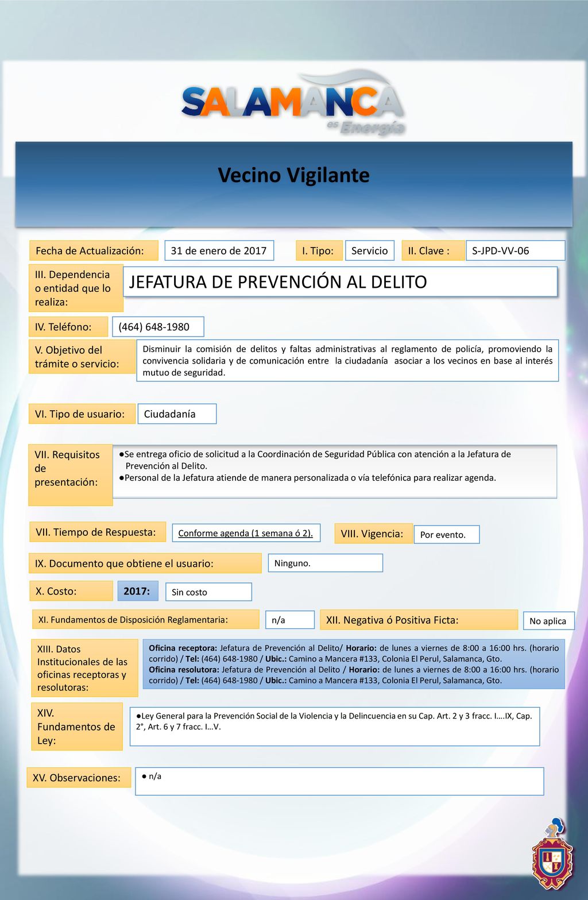Click the III. Dependencia o entidad label
Image resolution: width=588 pixels, height=900 pixels.
point(76,288)
